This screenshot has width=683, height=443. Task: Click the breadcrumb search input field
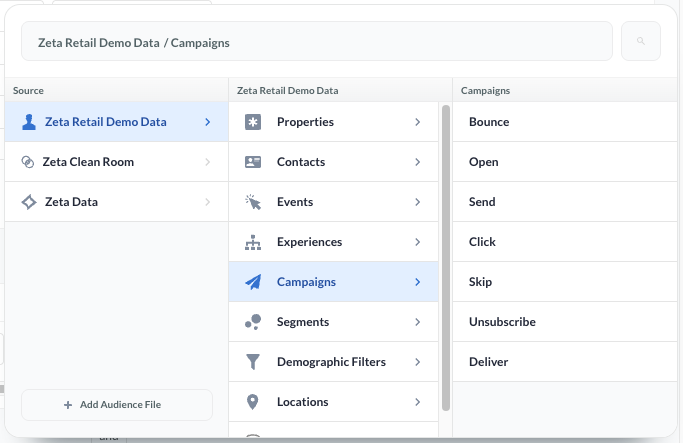point(317,41)
